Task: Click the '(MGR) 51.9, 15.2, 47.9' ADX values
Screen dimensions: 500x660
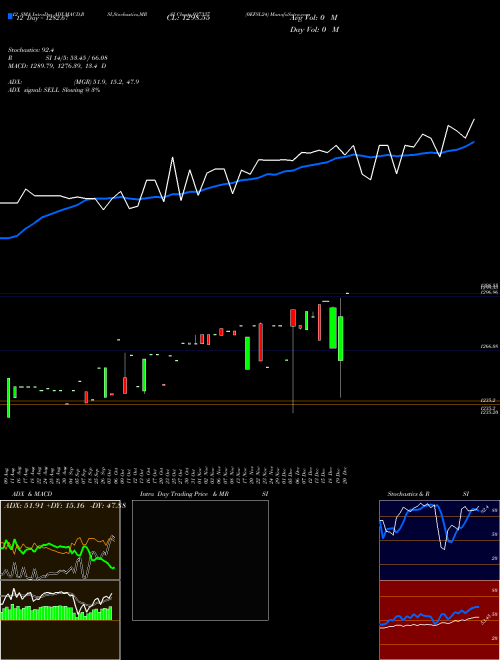Action: (106, 82)
